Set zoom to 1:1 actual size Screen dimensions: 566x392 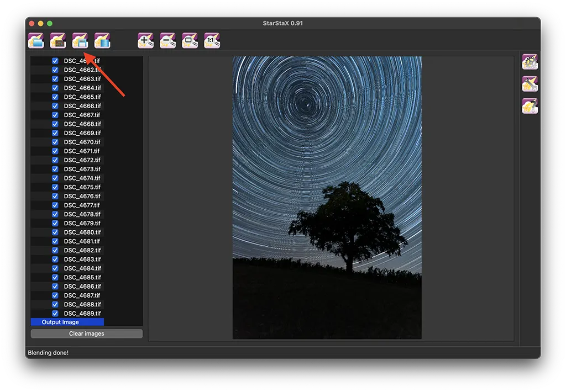point(212,40)
